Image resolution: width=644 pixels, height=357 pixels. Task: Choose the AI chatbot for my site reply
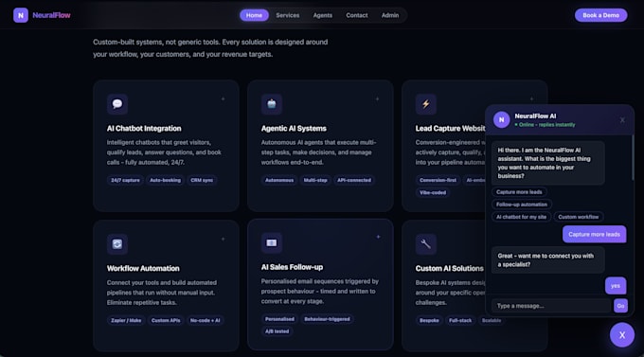coord(521,217)
